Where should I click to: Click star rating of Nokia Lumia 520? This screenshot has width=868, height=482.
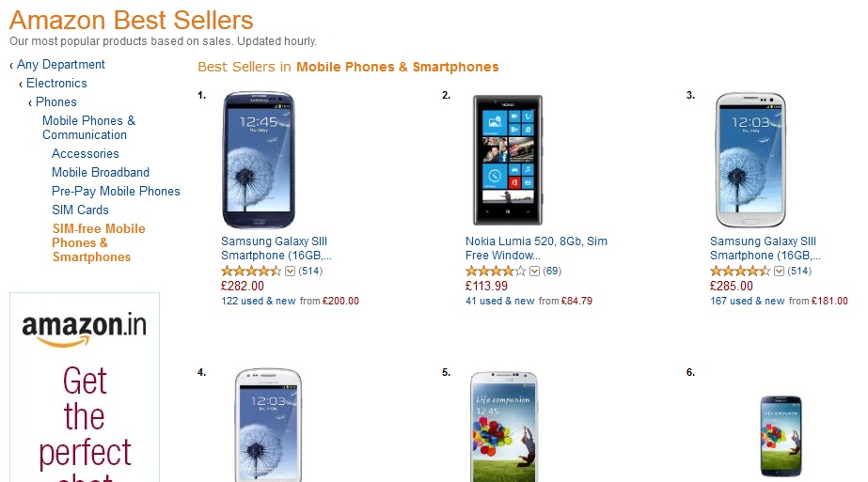click(x=496, y=272)
